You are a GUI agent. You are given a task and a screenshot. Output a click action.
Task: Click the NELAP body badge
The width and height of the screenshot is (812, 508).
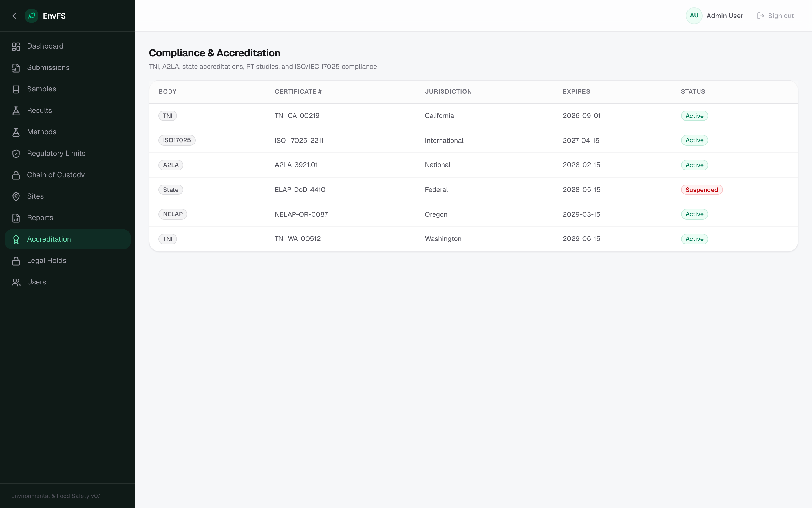click(173, 214)
